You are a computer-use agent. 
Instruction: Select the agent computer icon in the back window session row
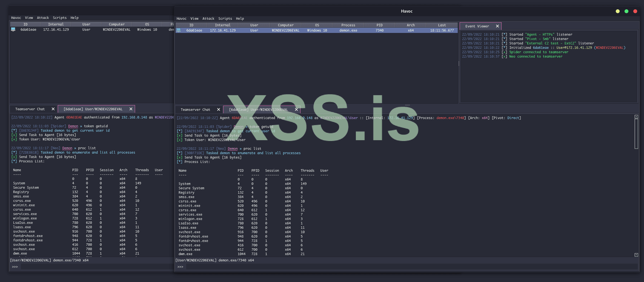[x=13, y=30]
